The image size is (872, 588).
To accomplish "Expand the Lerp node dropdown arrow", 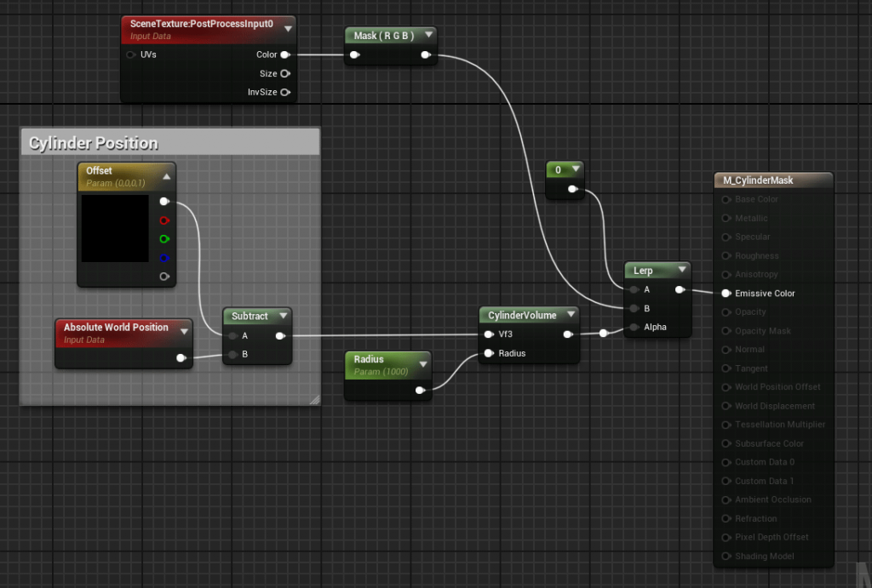I will 681,271.
